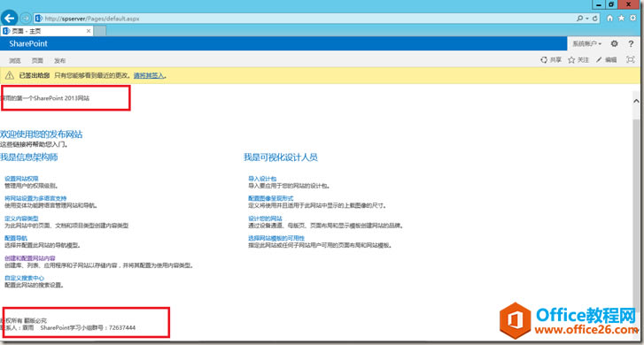Follow this site with 关注 star
644x345 pixels.
[x=578, y=60]
